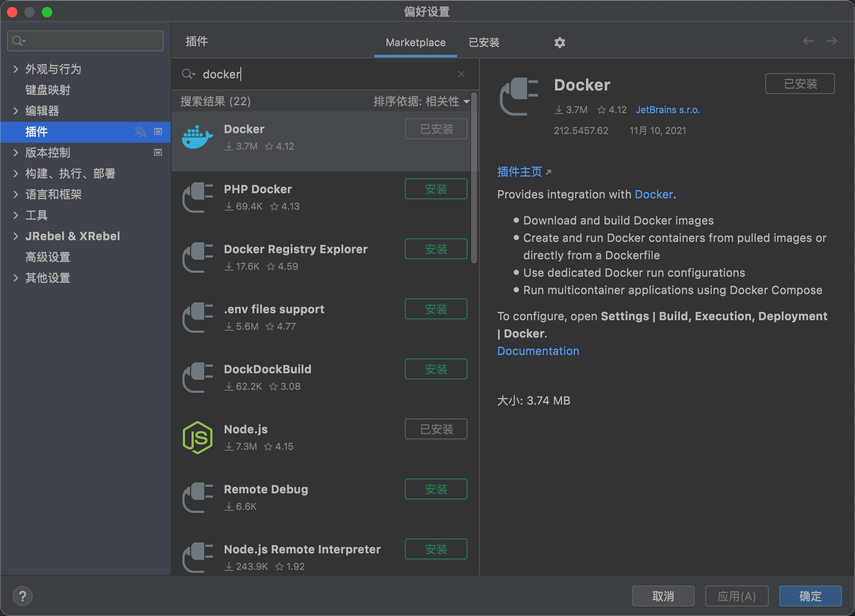Expand the 构建、执行、部署 settings group
The width and height of the screenshot is (855, 616).
pyautogui.click(x=16, y=174)
